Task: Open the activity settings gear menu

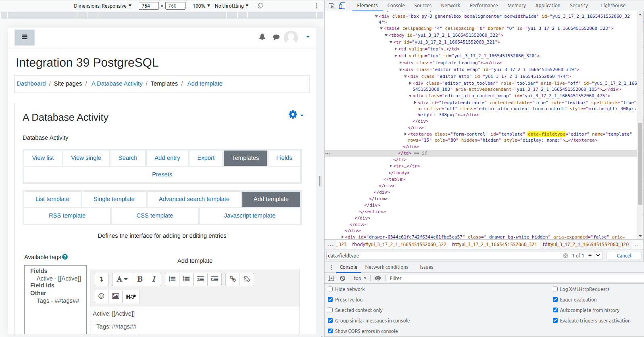Action: [296, 115]
